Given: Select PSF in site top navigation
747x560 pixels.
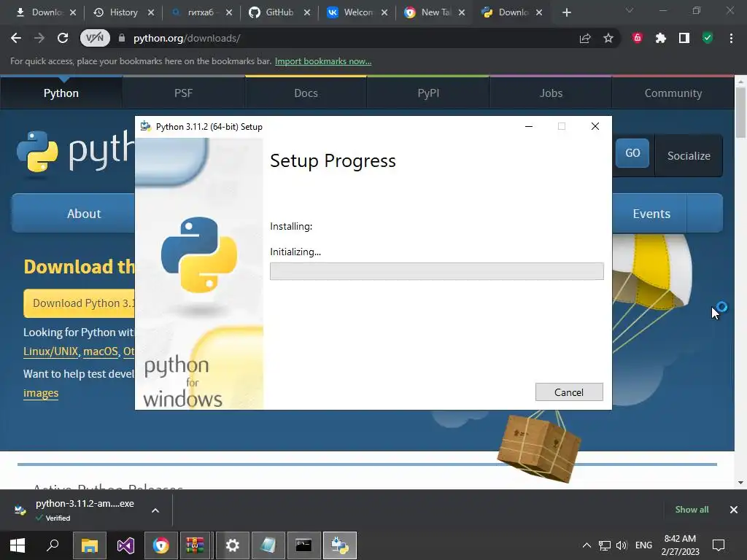Looking at the screenshot, I should point(183,93).
